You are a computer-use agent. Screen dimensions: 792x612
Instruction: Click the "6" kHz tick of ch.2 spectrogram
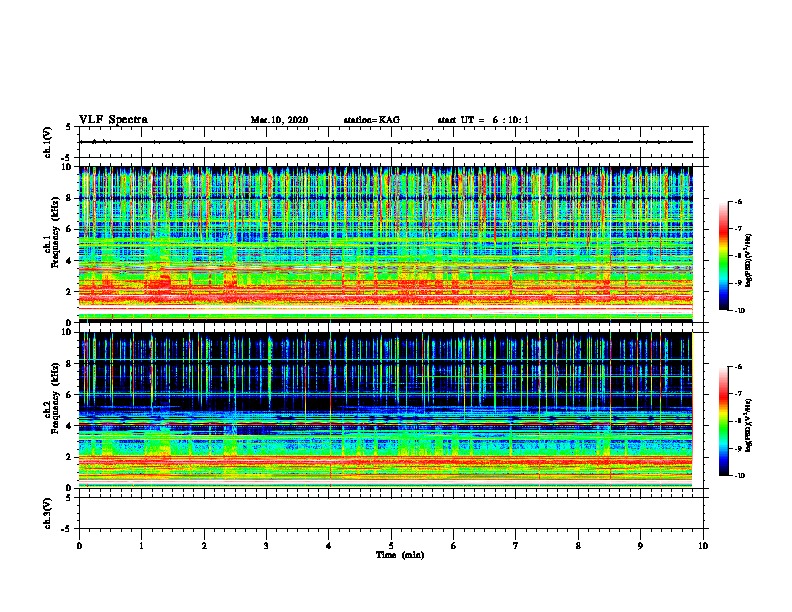(x=69, y=394)
